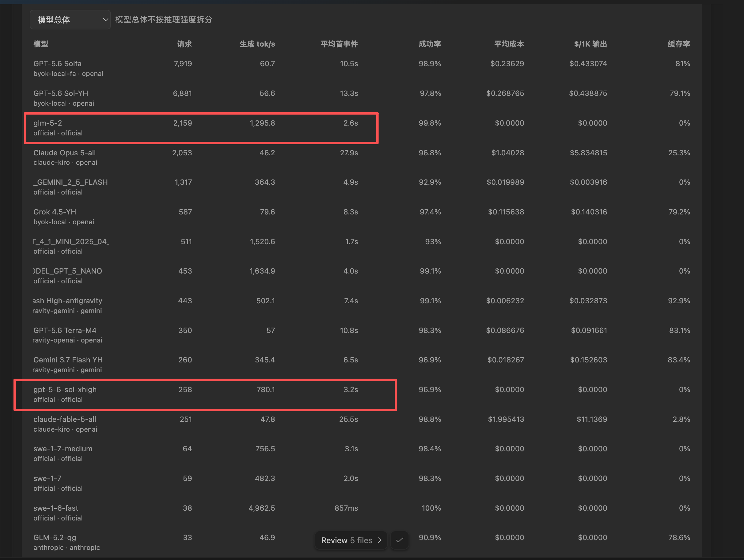Click the 482.3 tok/s value

(x=265, y=479)
